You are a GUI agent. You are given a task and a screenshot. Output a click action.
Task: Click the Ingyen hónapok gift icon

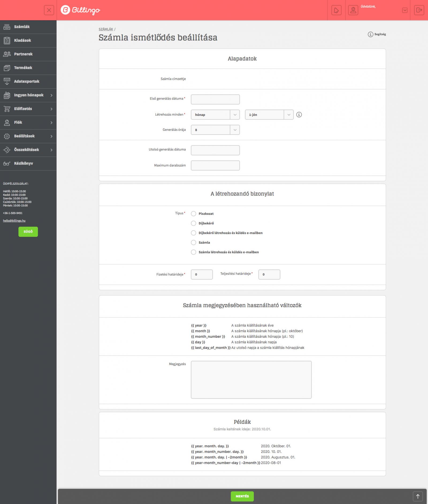7,95
